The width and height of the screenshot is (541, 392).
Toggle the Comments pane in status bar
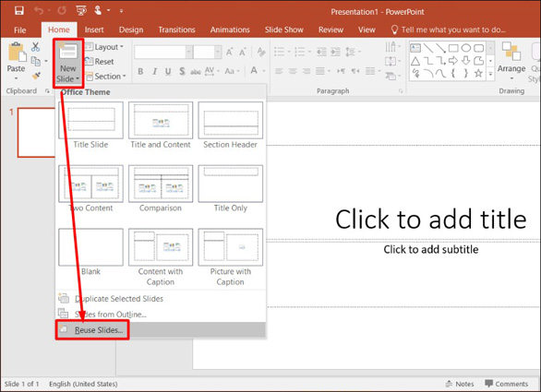click(x=506, y=384)
